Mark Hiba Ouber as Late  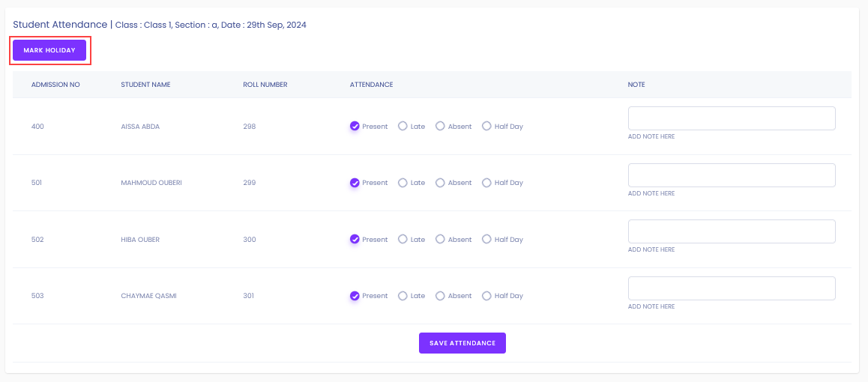coord(403,240)
